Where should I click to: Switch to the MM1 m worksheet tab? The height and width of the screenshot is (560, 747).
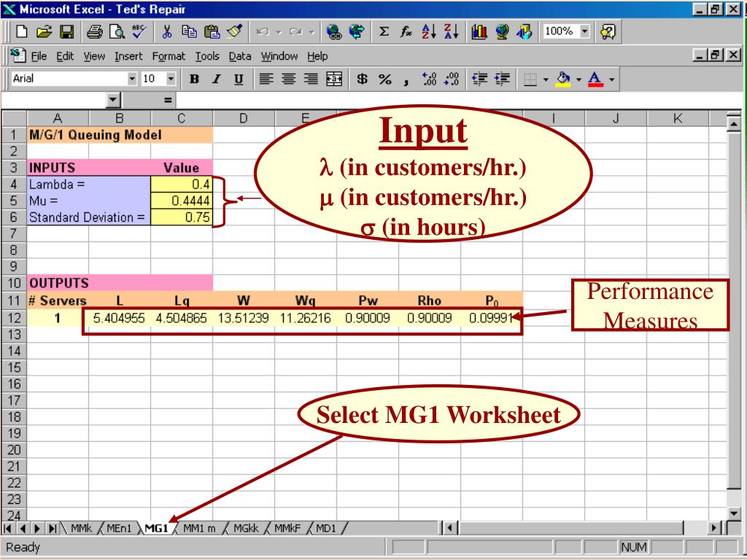(x=200, y=528)
